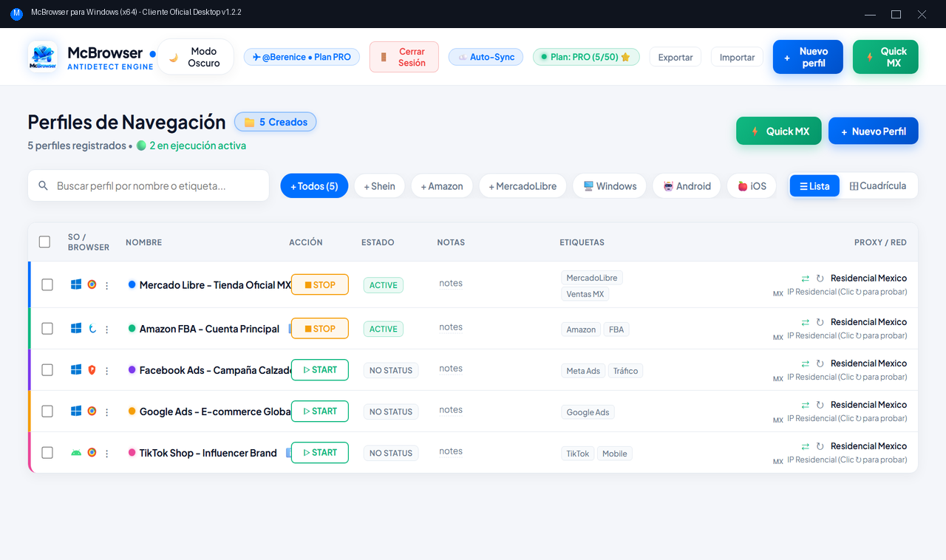Open the three-dot menu for TikTok Shop profile
946x560 pixels.
pyautogui.click(x=106, y=453)
